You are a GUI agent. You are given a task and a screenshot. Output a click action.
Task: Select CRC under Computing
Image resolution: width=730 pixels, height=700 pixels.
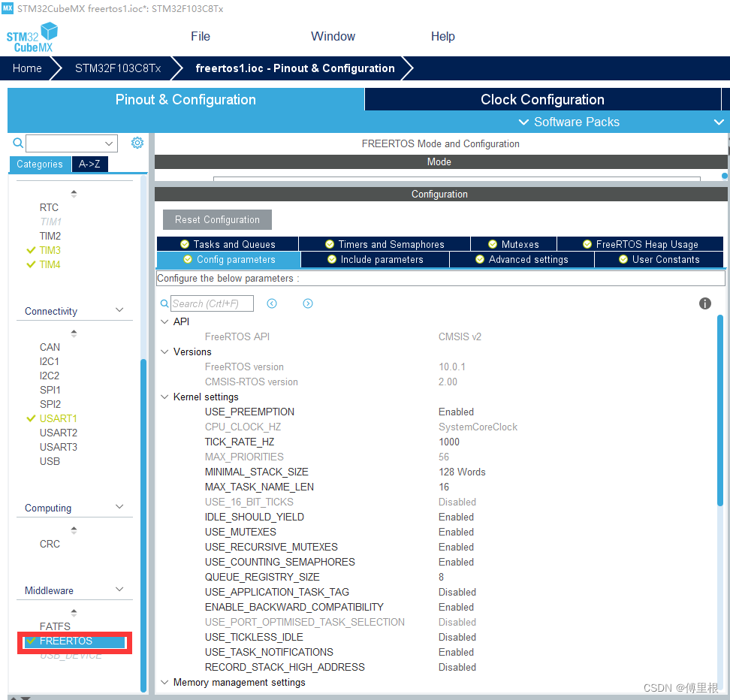(50, 544)
